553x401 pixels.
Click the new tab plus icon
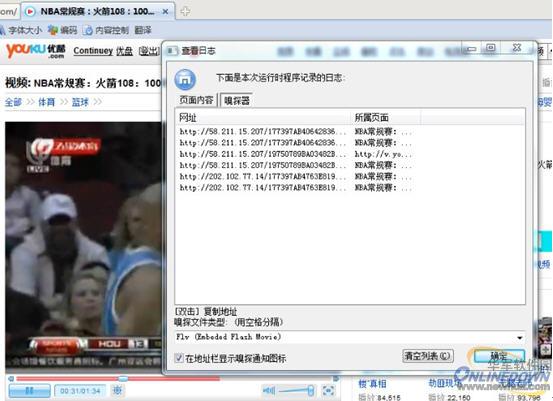[185, 11]
